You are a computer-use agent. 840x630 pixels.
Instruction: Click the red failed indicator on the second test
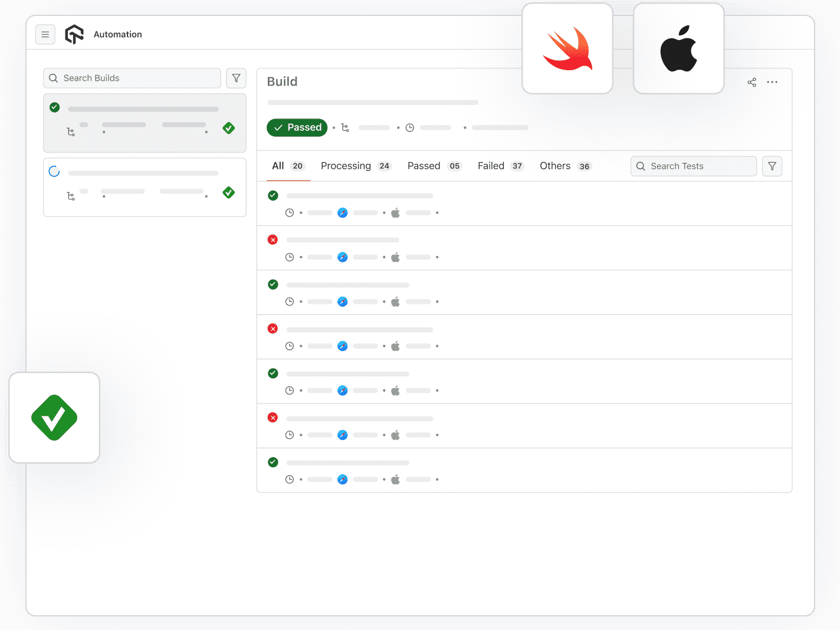(273, 239)
